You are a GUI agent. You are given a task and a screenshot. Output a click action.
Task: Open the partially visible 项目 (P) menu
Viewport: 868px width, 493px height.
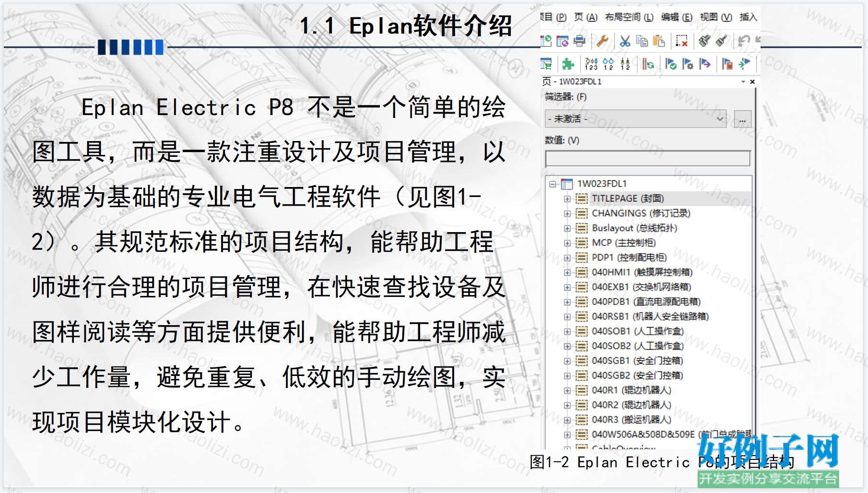coord(553,17)
